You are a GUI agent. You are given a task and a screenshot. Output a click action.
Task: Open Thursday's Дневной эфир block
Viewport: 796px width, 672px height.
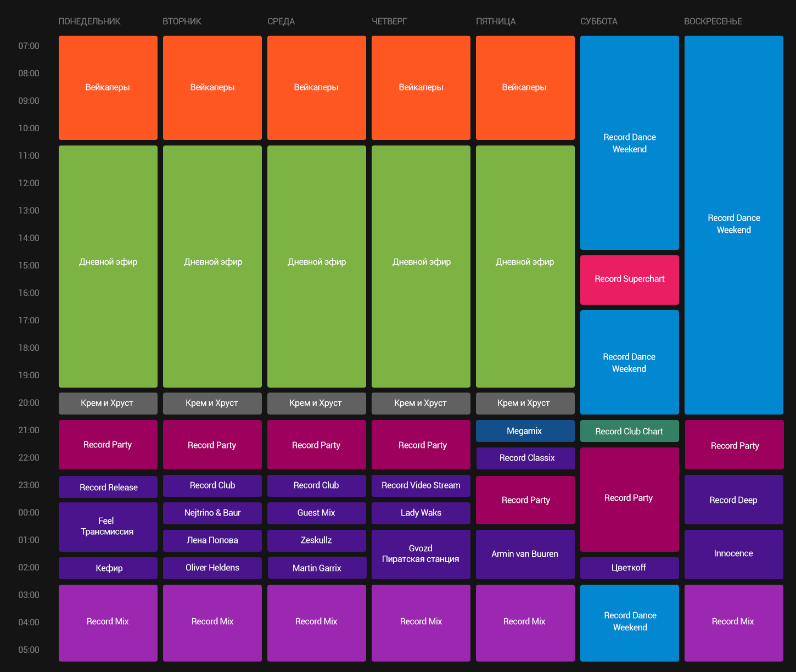(421, 266)
